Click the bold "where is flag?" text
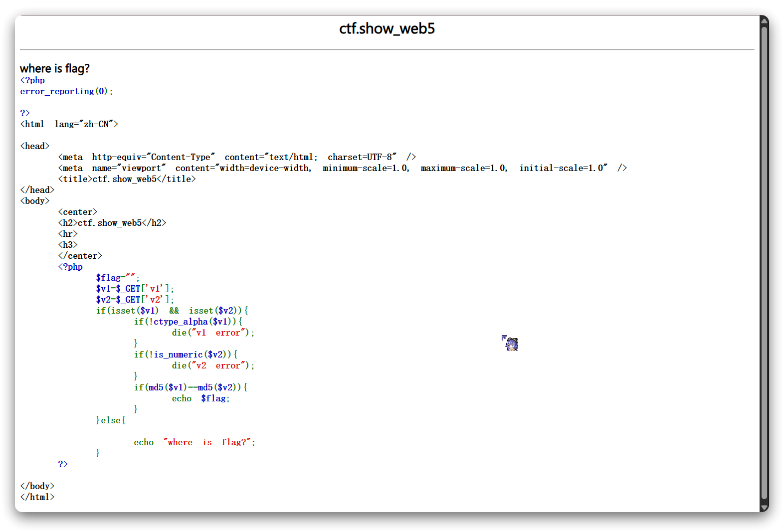This screenshot has width=784, height=532. (x=55, y=68)
